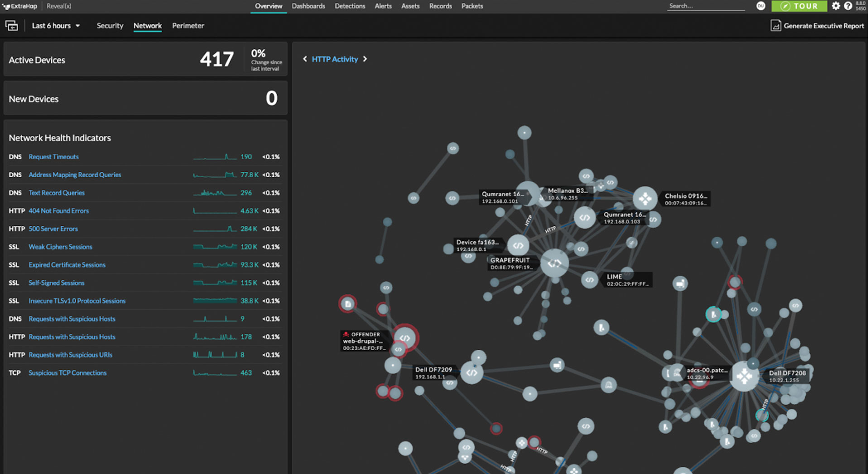
Task: Open Requests with Suspicious URIs link
Action: pos(71,355)
